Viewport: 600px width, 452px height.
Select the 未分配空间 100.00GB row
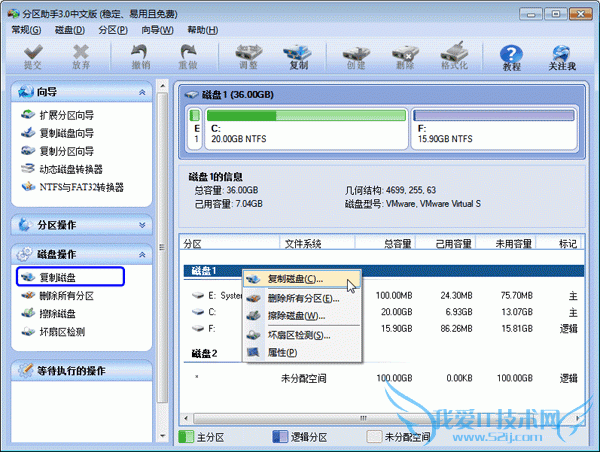click(x=384, y=378)
